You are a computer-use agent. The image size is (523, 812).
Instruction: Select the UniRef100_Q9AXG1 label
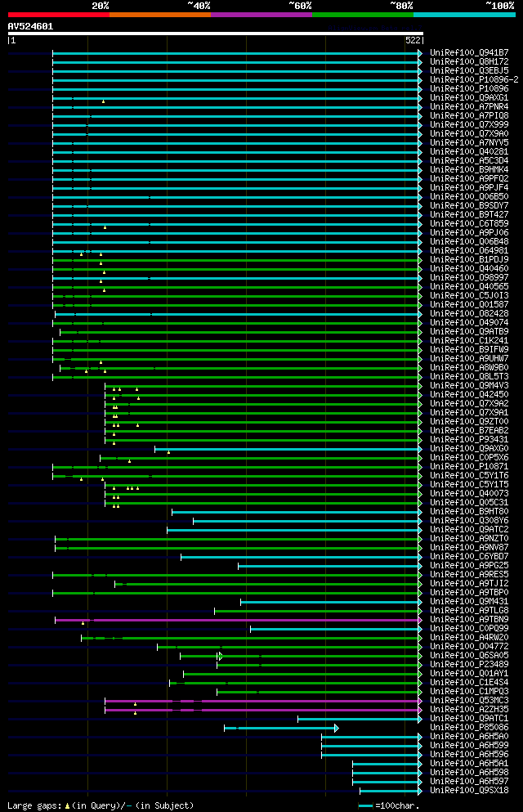point(469,98)
